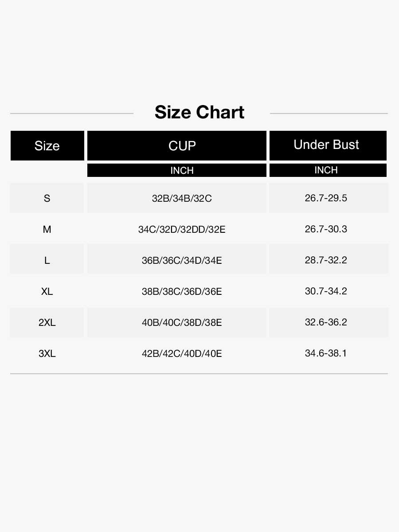Select the 2XL size row label
The image size is (399, 532).
(47, 322)
